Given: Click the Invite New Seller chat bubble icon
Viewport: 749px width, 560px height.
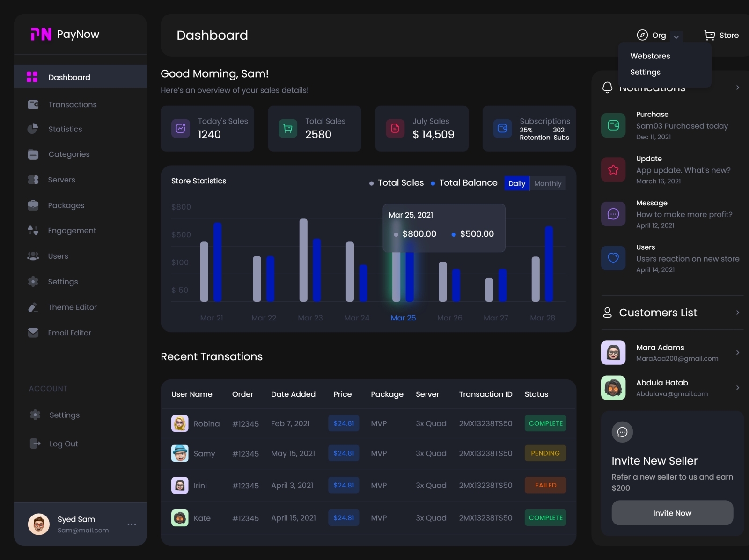Looking at the screenshot, I should (622, 432).
